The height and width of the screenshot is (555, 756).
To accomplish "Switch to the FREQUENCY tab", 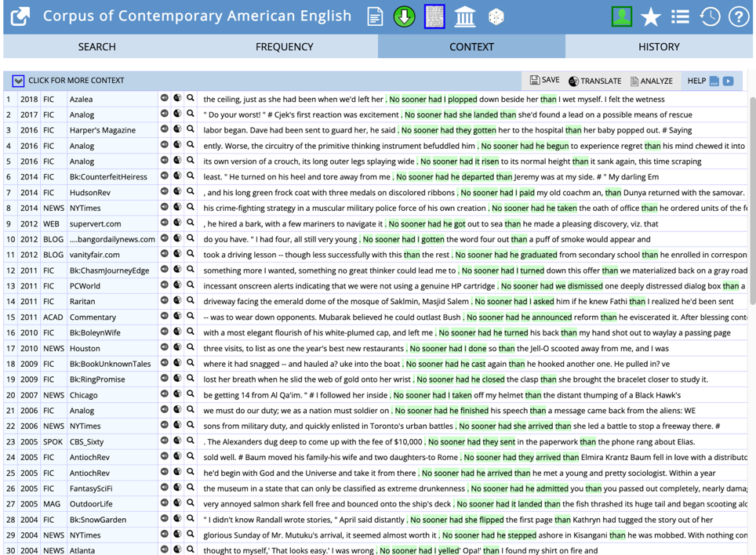I will [285, 47].
